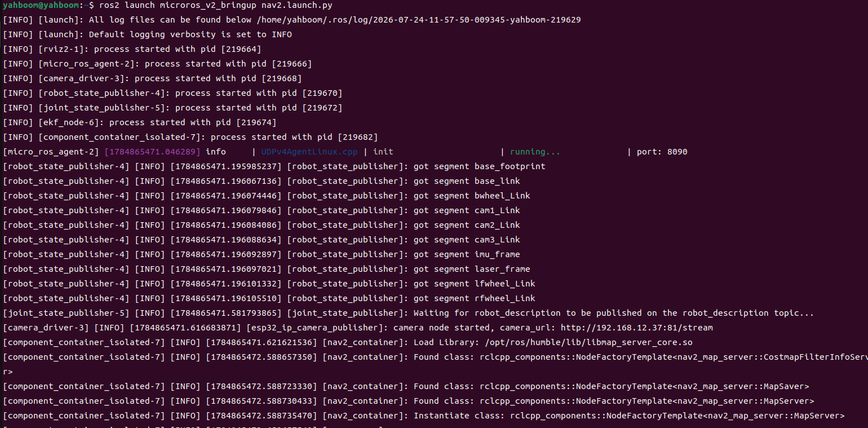Viewport: 868px width, 428px height.
Task: Select the nav2_map_server::MapSaver class name
Action: tap(741, 386)
